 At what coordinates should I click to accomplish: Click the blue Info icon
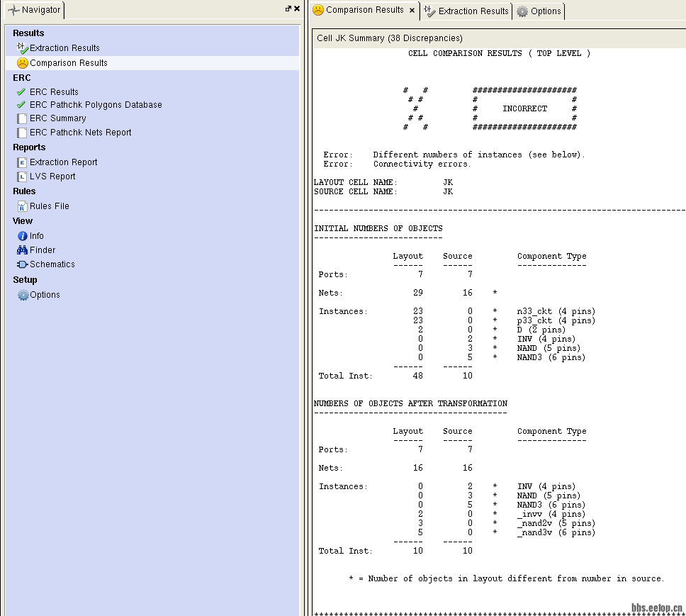(22, 236)
